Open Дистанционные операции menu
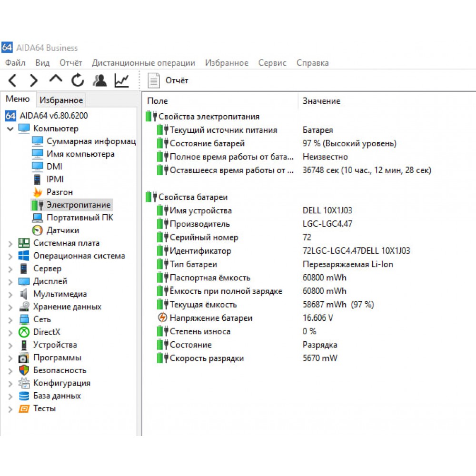This screenshot has height=476, width=476. (x=144, y=63)
